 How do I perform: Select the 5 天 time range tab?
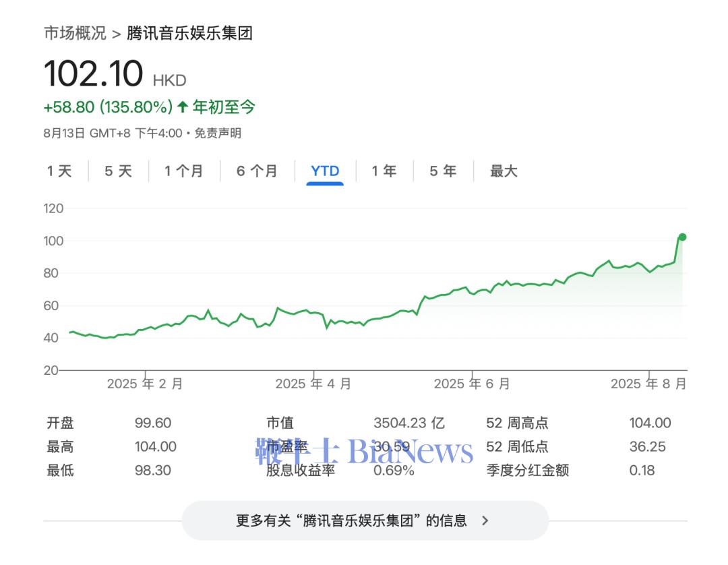coord(118,171)
